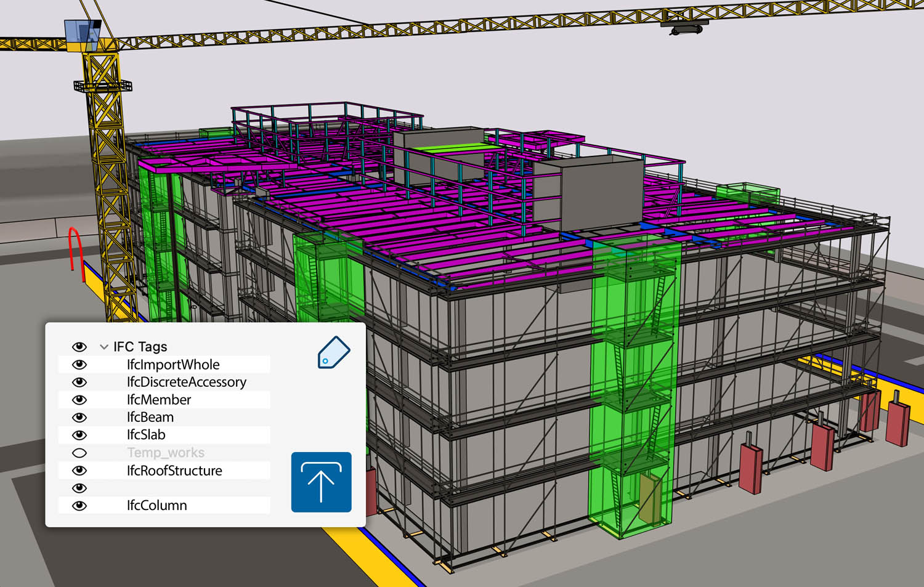Click the eye icon on the unnamed row
The height and width of the screenshot is (587, 924).
(79, 488)
